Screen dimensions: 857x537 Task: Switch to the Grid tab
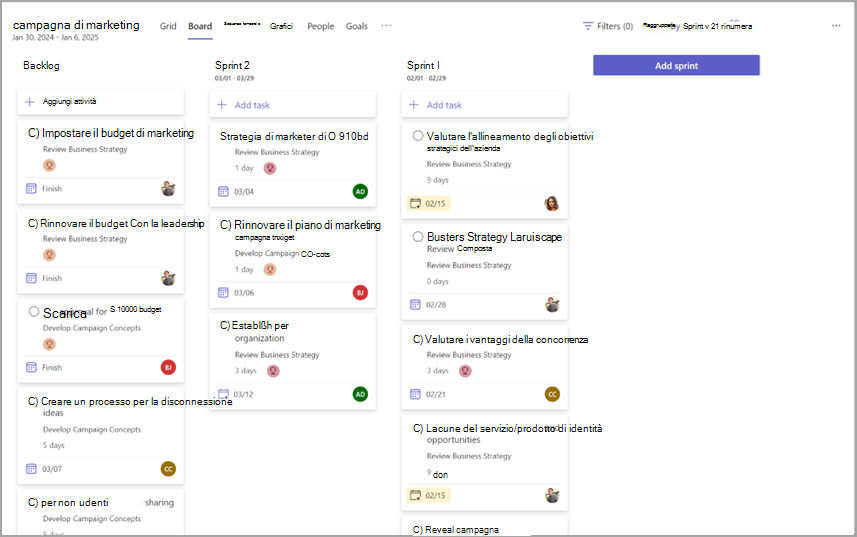pyautogui.click(x=168, y=26)
